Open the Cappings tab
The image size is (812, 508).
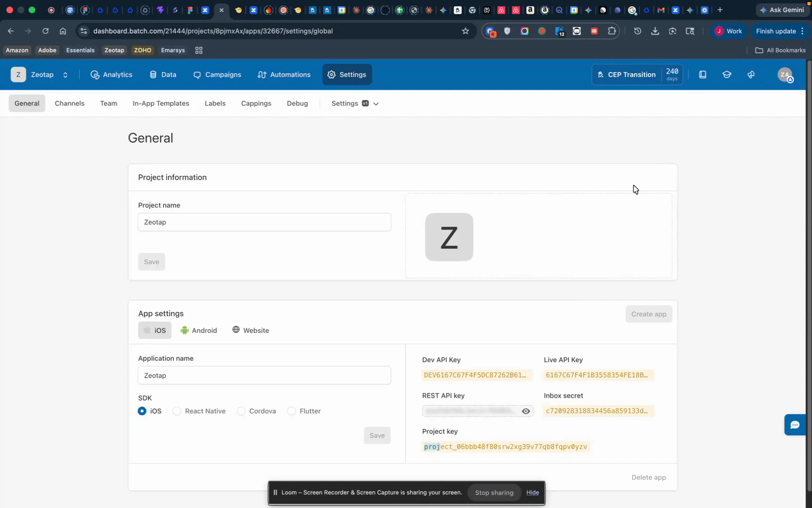(256, 103)
